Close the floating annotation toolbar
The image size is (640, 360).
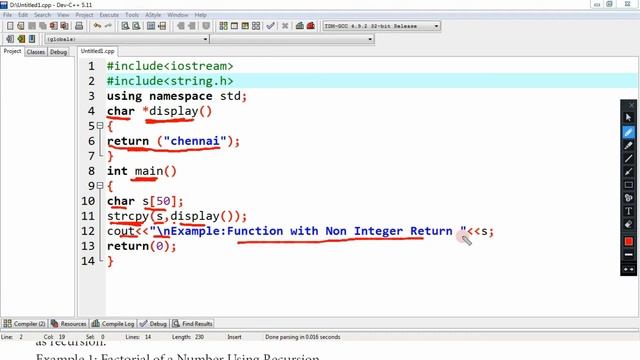[x=631, y=105]
